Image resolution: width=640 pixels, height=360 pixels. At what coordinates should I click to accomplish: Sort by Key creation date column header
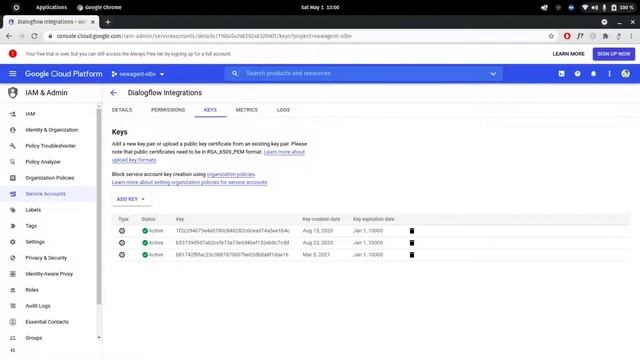[321, 219]
